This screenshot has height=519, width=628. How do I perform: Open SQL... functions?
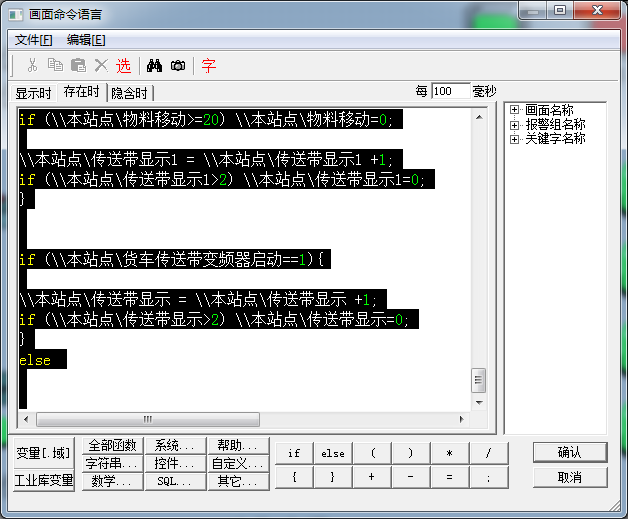(175, 481)
